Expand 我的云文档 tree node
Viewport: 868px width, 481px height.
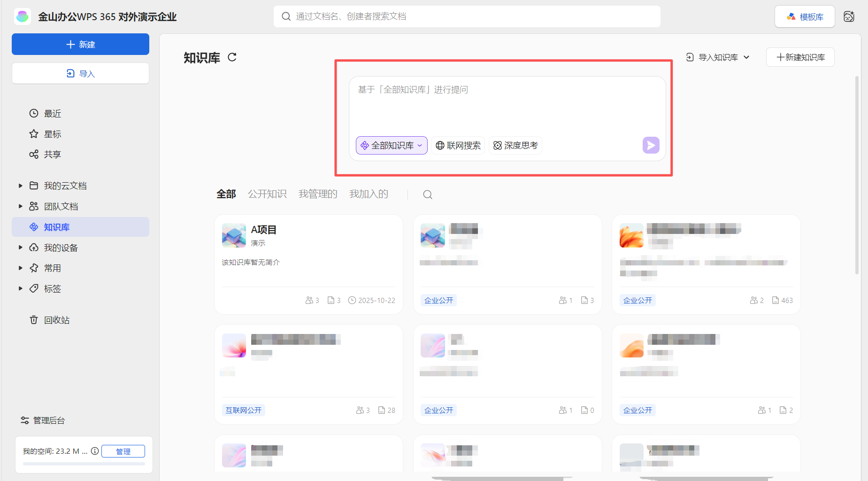(x=20, y=186)
